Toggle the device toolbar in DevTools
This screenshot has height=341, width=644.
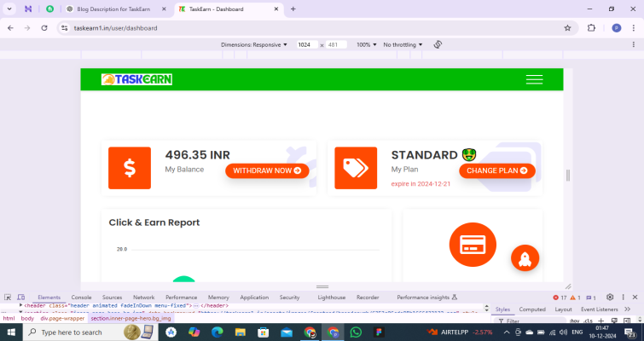point(20,298)
